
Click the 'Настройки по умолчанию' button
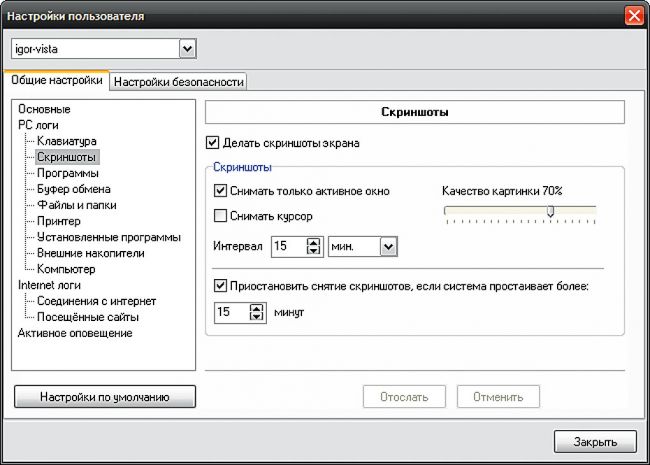104,397
